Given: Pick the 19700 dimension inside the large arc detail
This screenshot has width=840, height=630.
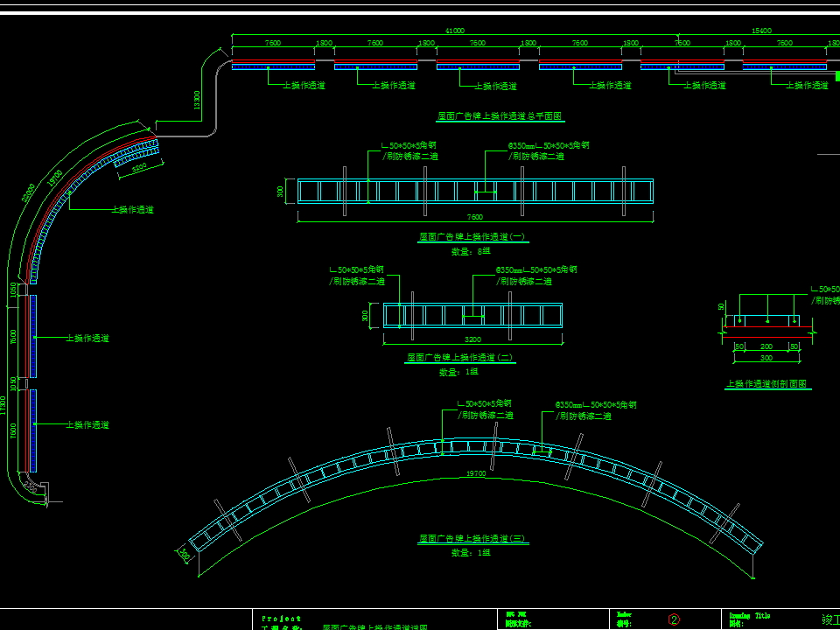Looking at the screenshot, I should 475,473.
